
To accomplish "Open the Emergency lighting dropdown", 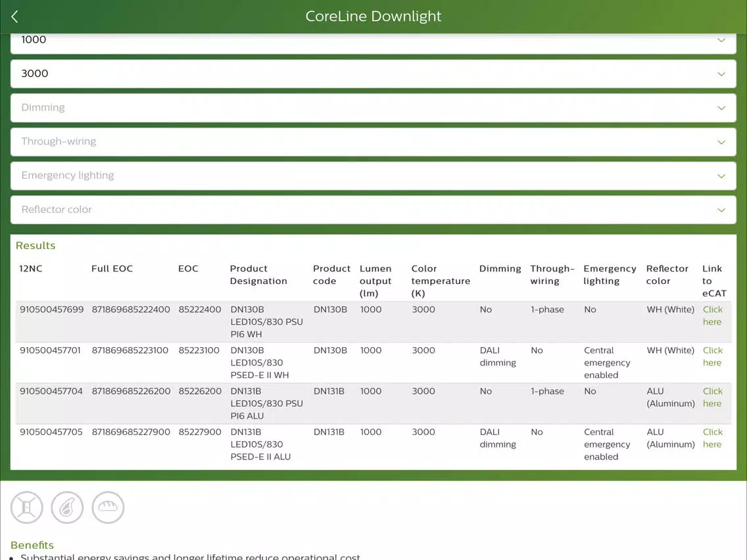I will pos(373,175).
